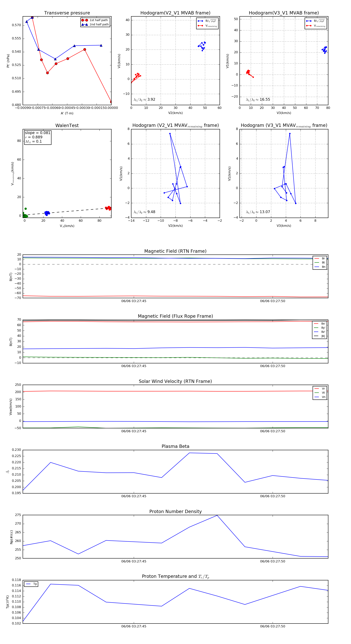Select the "By'" legend entry
This screenshot has height=644, width=351.
click(x=320, y=328)
